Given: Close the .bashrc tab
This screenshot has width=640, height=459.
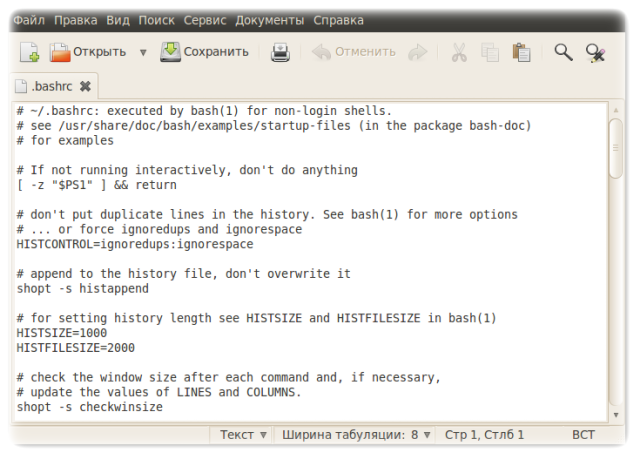Looking at the screenshot, I should (85, 86).
